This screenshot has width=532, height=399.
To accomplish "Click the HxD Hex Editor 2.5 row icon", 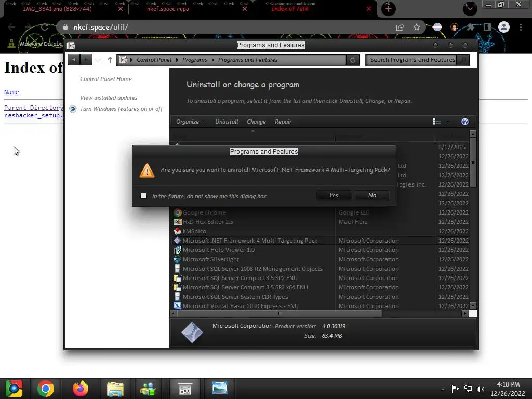I will pyautogui.click(x=178, y=222).
